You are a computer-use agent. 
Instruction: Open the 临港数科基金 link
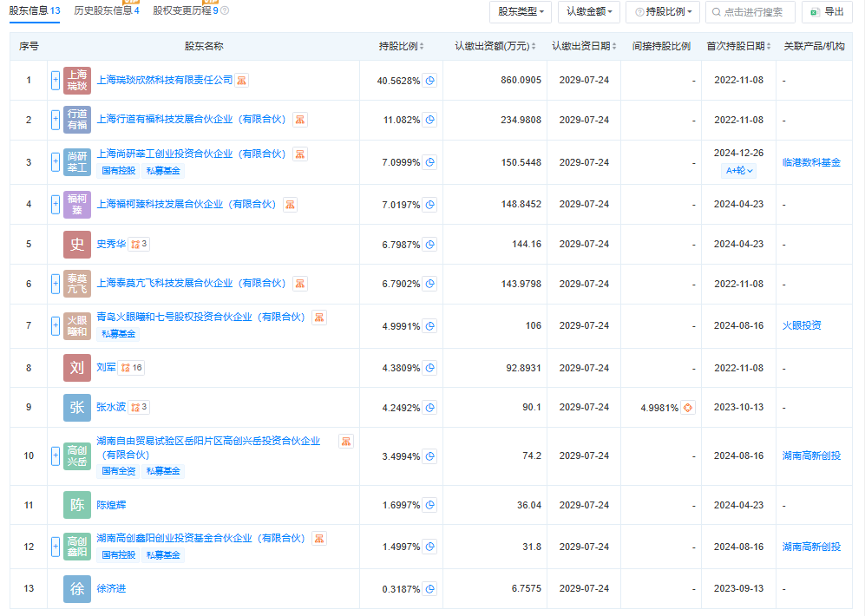click(x=811, y=162)
